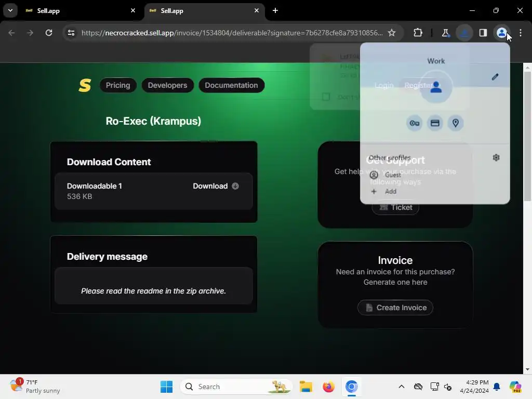
Task: Click the Sell.app yellow S logo
Action: [x=85, y=85]
